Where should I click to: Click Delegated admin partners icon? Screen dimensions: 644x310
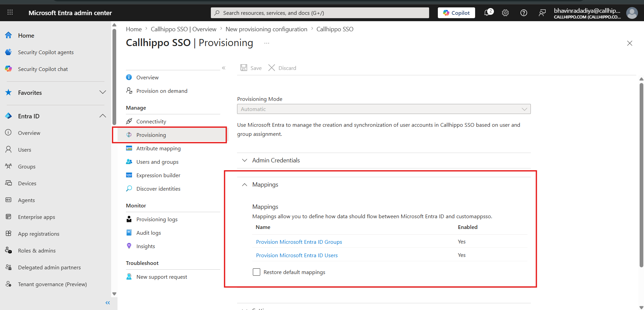(x=8, y=267)
